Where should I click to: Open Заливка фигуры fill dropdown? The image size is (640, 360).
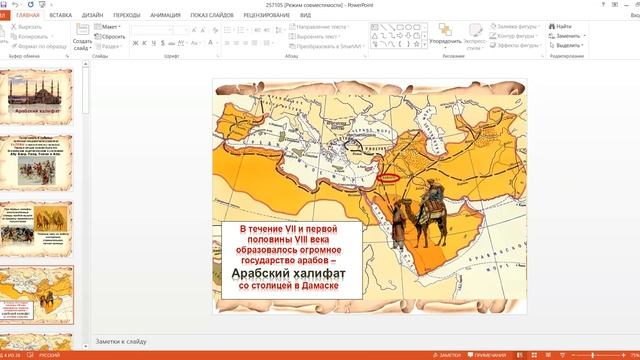tap(516, 27)
